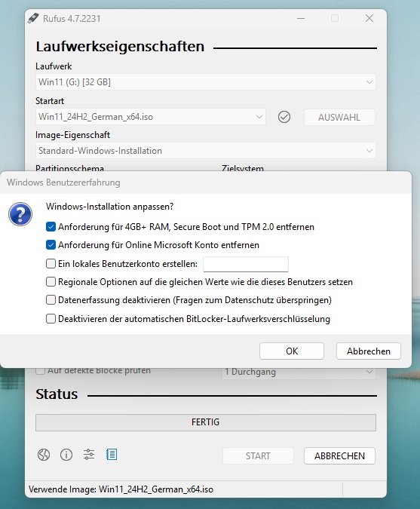
Task: Click the 'Windows Benutzererfahrung' dialog title
Action: [x=63, y=182]
